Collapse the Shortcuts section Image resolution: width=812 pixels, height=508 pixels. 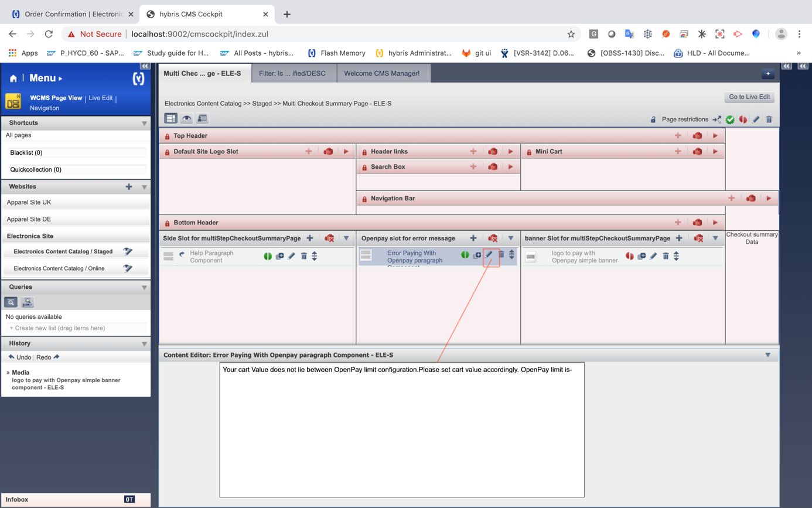[144, 124]
